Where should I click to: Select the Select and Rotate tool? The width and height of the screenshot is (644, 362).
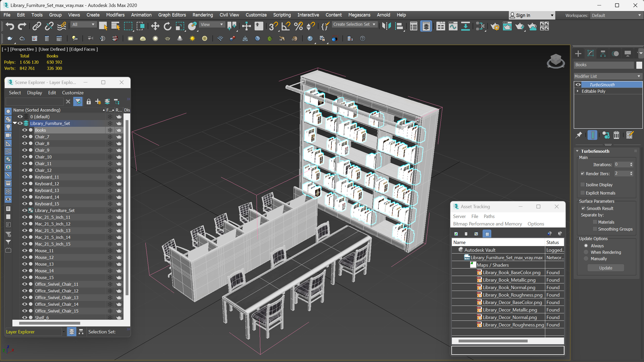(x=167, y=26)
